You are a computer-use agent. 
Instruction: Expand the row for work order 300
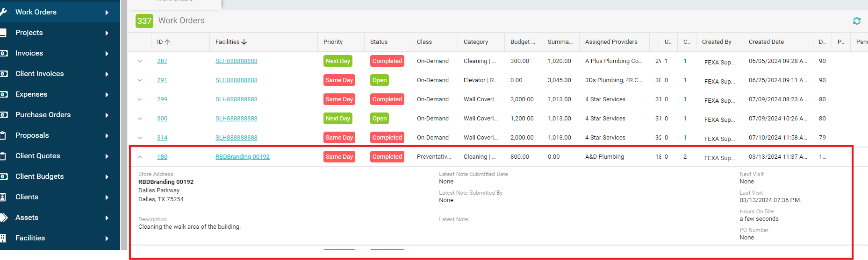point(140,119)
